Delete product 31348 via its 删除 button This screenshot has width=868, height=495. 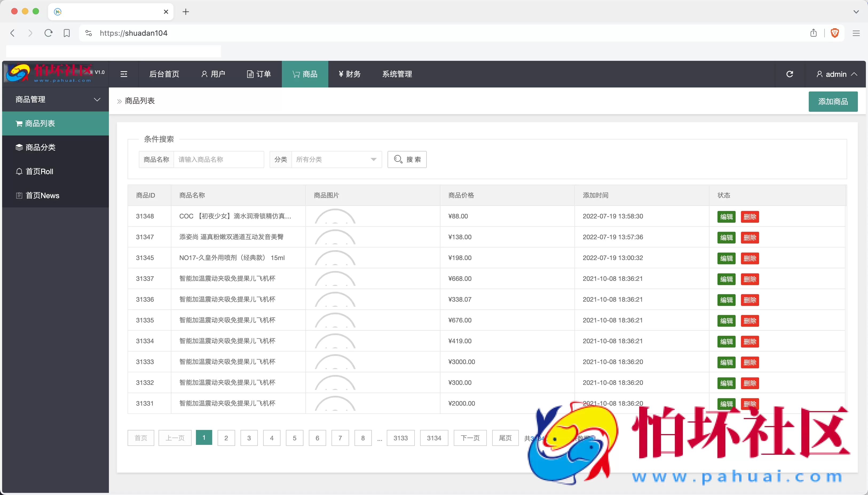(750, 217)
